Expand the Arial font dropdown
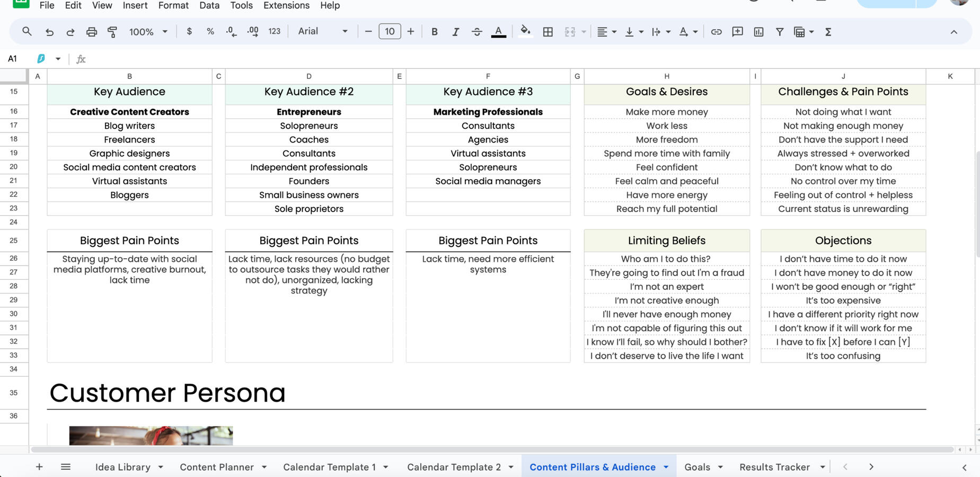The width and height of the screenshot is (980, 477). pyautogui.click(x=322, y=32)
